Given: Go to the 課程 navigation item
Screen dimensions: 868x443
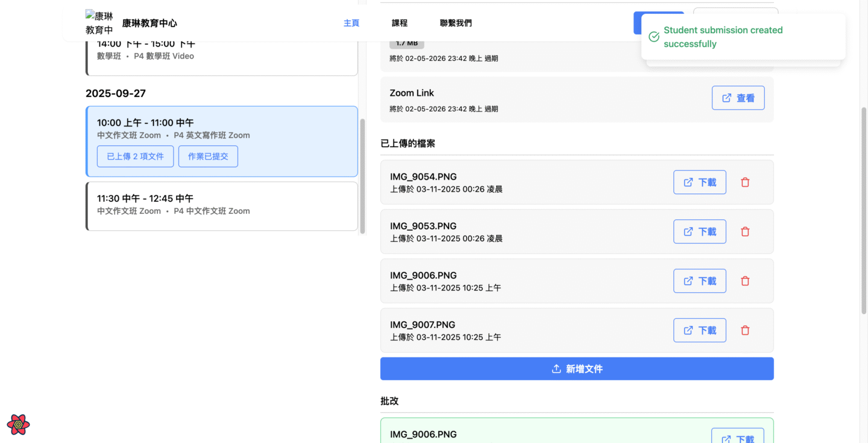Looking at the screenshot, I should (x=400, y=23).
